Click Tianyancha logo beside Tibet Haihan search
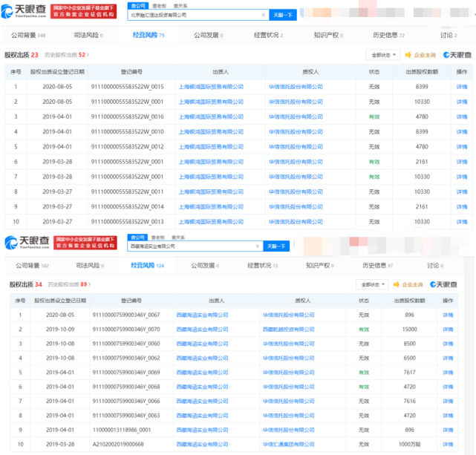The height and width of the screenshot is (455, 476). pyautogui.click(x=25, y=243)
